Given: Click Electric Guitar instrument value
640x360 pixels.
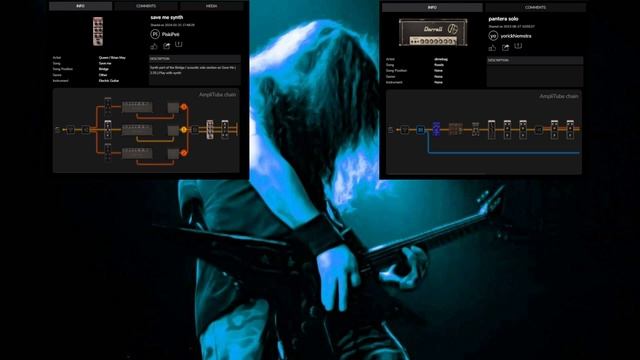Looking at the screenshot, I should point(109,81).
